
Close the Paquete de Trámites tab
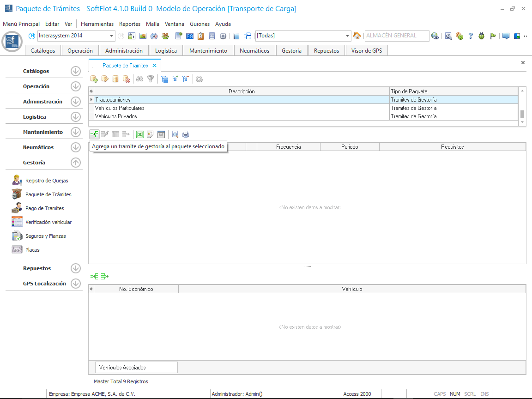(x=154, y=66)
